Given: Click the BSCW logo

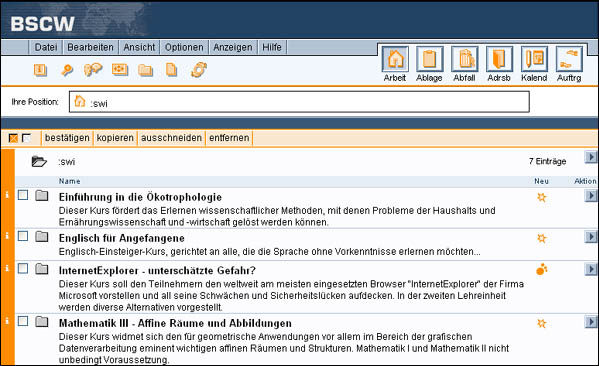Looking at the screenshot, I should click(x=42, y=24).
